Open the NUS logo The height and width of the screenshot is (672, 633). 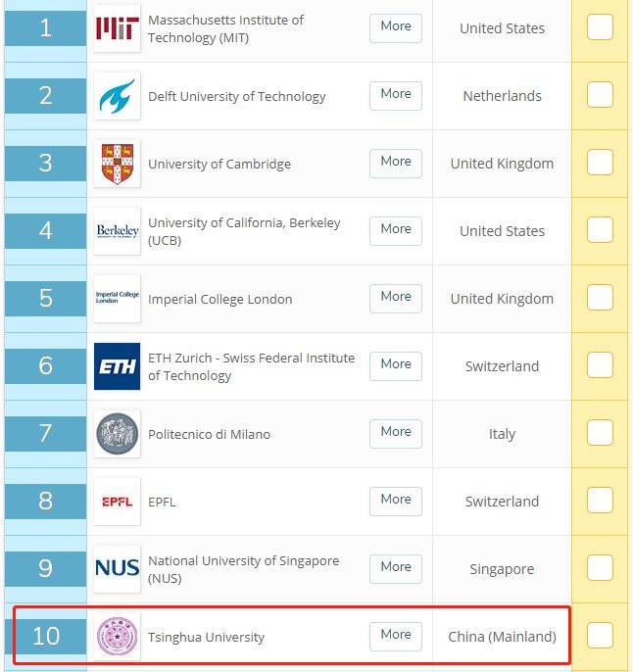pos(117,569)
